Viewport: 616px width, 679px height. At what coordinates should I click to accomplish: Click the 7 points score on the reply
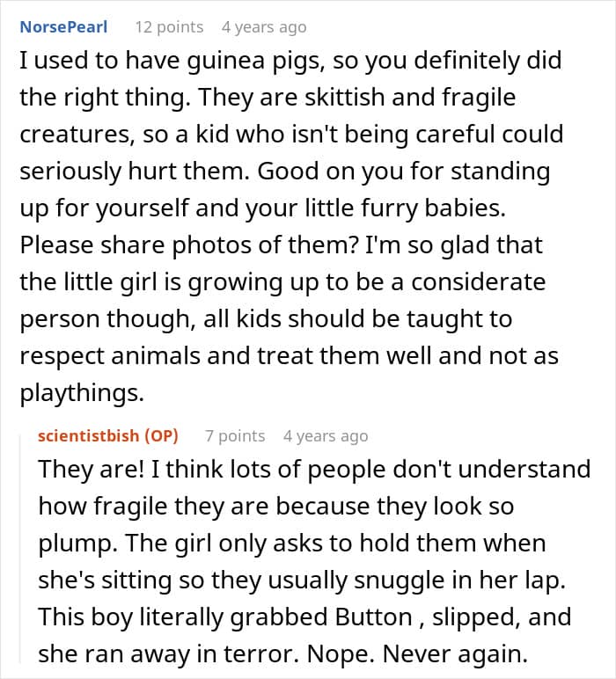click(235, 435)
